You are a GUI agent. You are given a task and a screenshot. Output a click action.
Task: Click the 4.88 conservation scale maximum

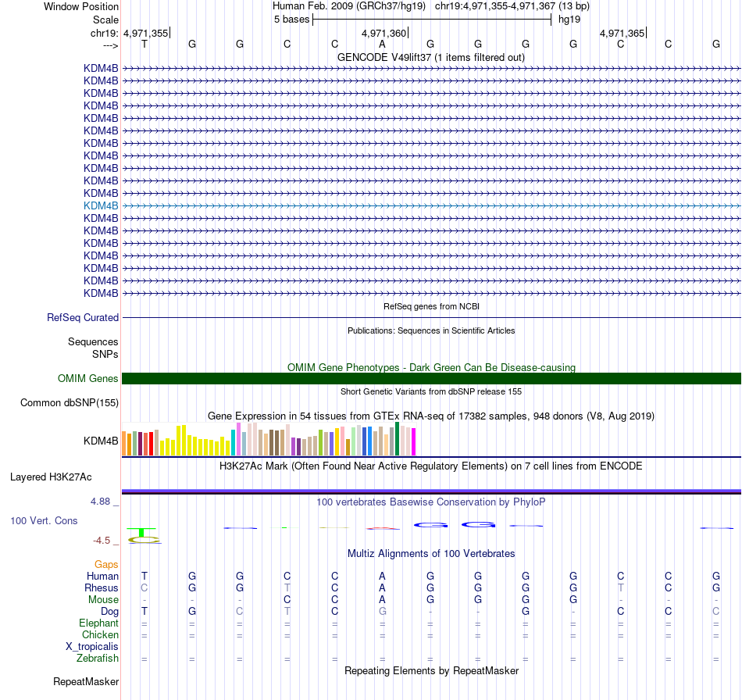(x=100, y=502)
